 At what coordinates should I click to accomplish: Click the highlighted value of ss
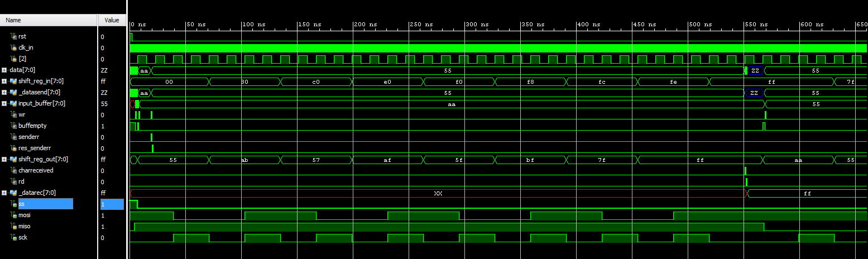click(112, 204)
